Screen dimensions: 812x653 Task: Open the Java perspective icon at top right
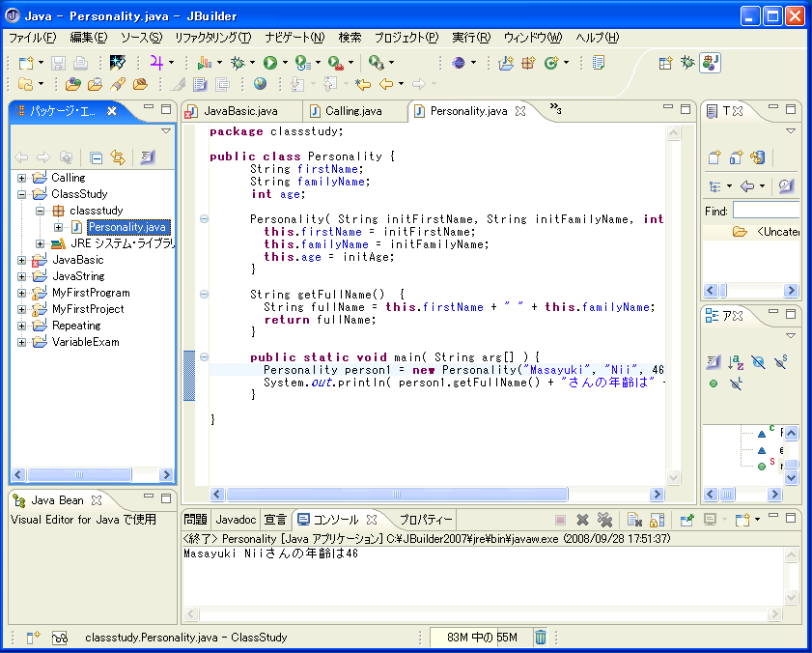[x=711, y=63]
